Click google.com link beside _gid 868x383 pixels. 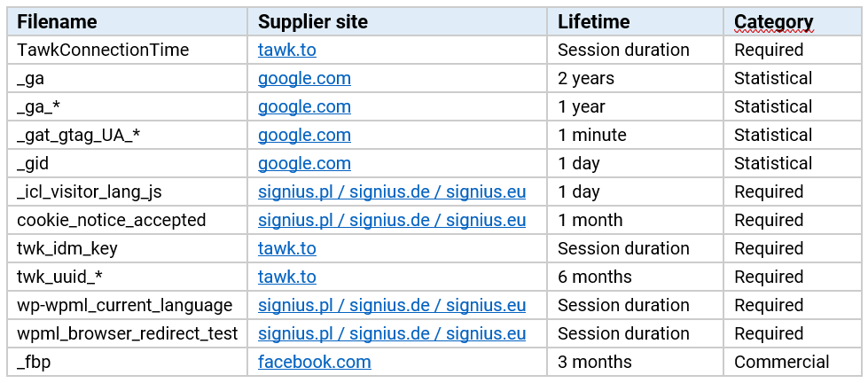(x=304, y=164)
